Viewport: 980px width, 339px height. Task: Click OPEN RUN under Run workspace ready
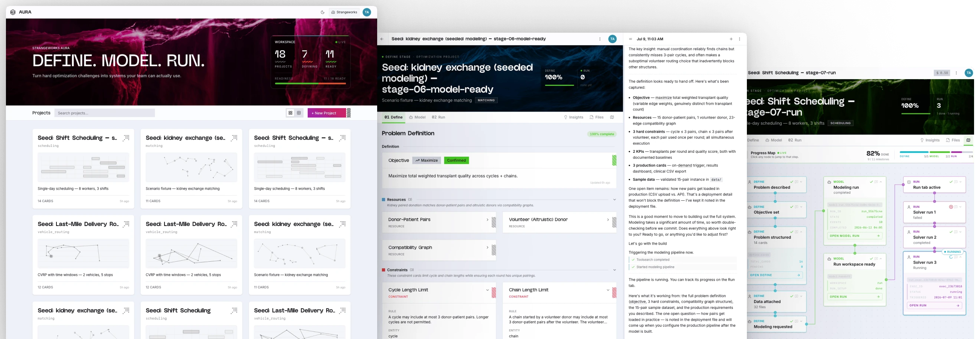[855, 297]
